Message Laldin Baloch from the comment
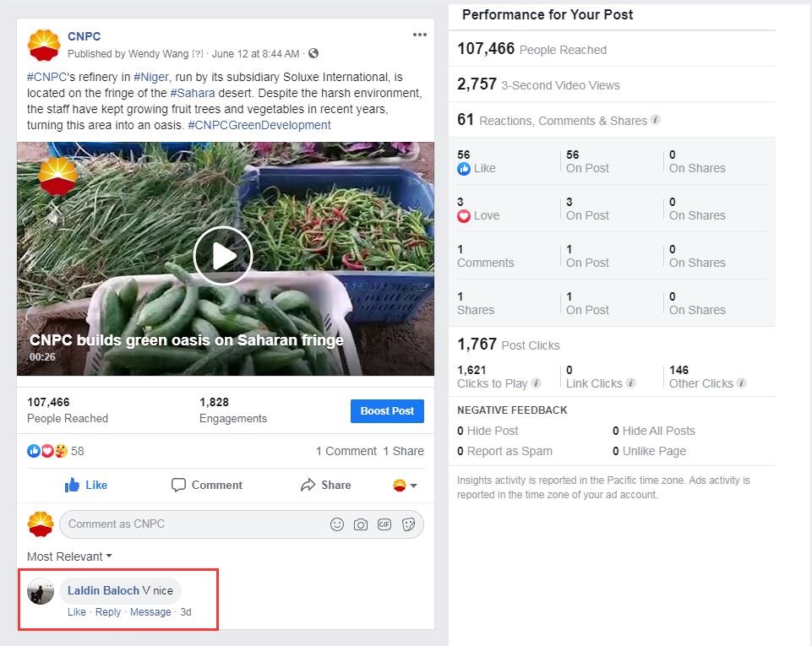The width and height of the screenshot is (812, 646). pos(150,612)
